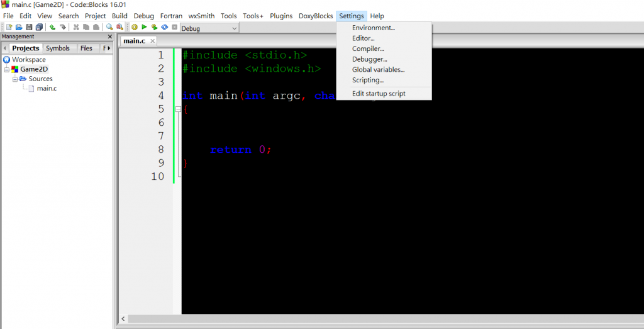The width and height of the screenshot is (644, 329).
Task: Open the wxSmith menu
Action: pyautogui.click(x=201, y=16)
